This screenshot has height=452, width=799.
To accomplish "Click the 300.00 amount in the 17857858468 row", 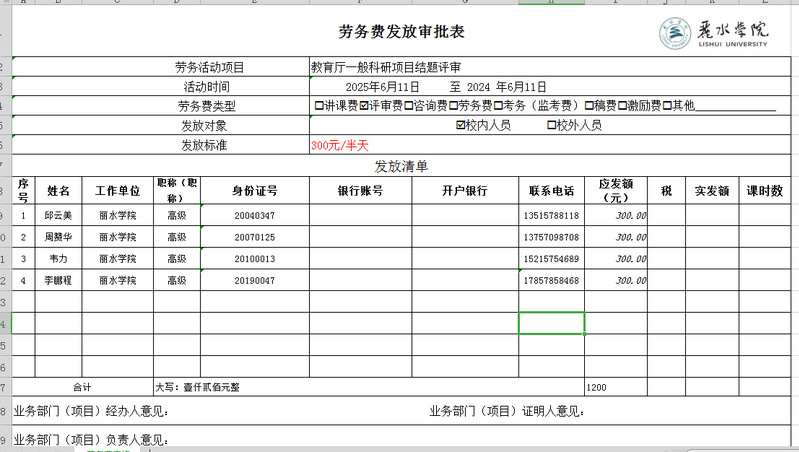I will (616, 280).
